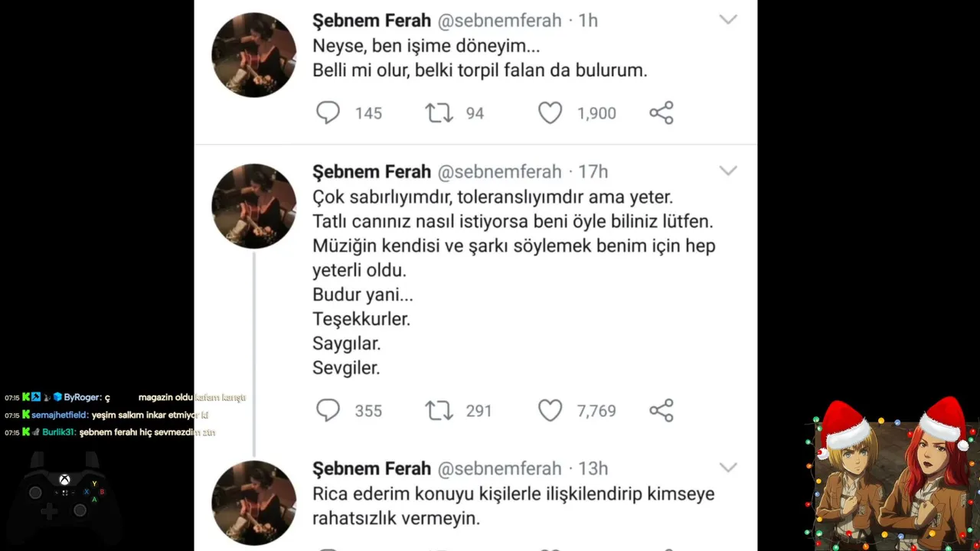Retweet the tweet with 291 retweets

(439, 411)
